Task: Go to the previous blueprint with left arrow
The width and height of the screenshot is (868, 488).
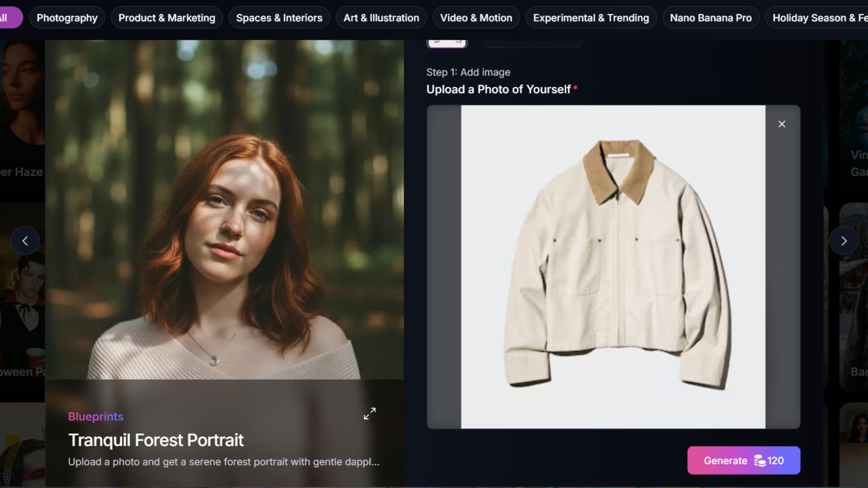Action: pos(25,241)
